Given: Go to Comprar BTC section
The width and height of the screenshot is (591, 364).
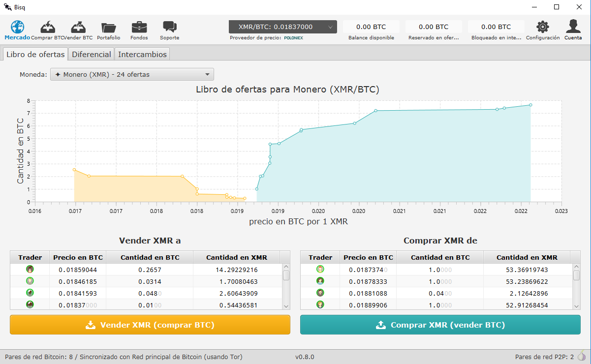Looking at the screenshot, I should coord(48,27).
